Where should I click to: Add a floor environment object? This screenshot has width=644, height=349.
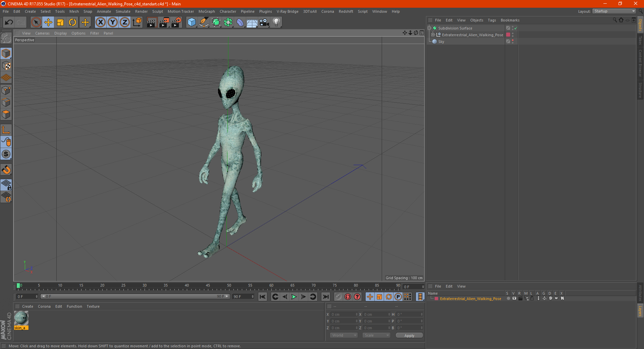coord(252,22)
